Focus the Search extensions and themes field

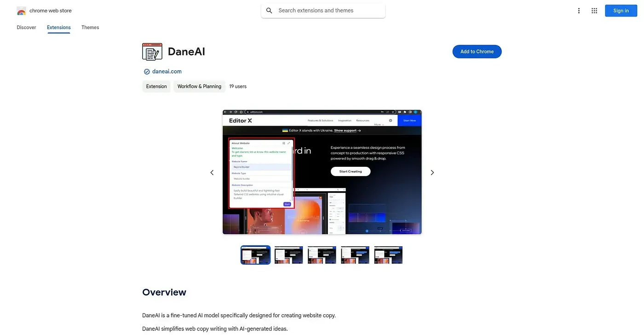pos(323,11)
